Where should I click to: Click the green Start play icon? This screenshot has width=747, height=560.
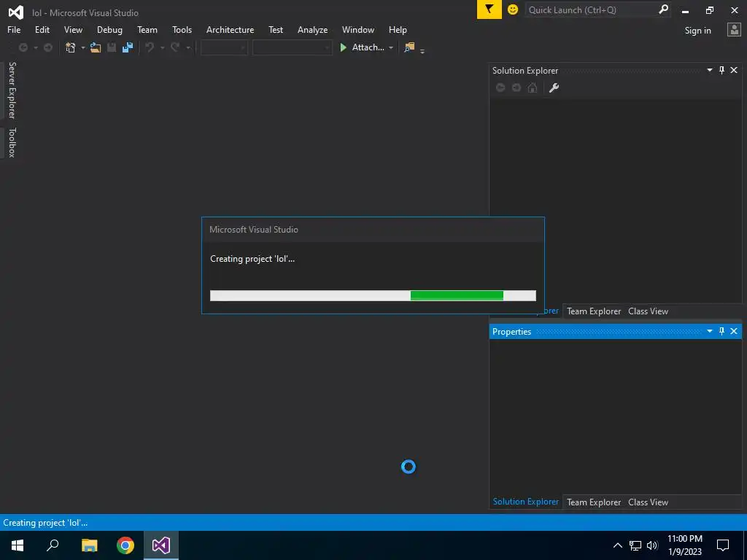[x=343, y=47]
